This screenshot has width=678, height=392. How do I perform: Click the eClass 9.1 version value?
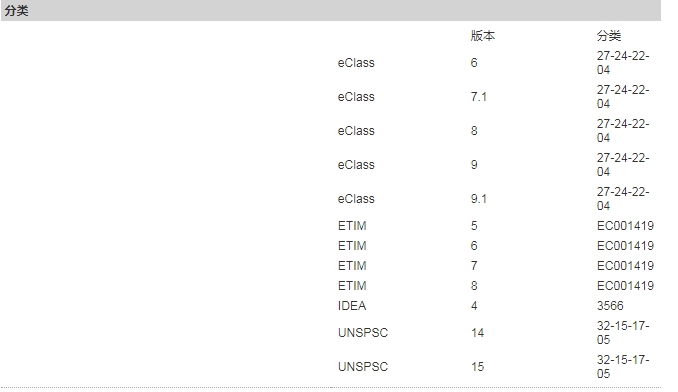(479, 199)
